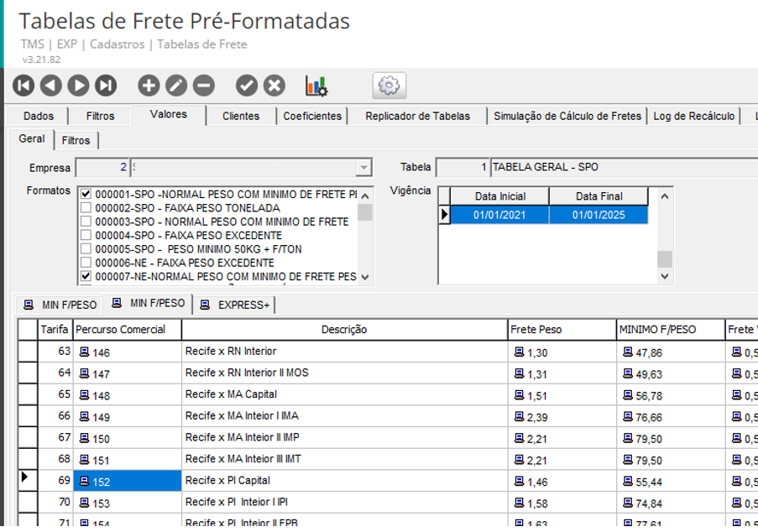Image resolution: width=758 pixels, height=532 pixels.
Task: Check format 000004-SPO Faixa Peso Excedente
Action: [86, 235]
